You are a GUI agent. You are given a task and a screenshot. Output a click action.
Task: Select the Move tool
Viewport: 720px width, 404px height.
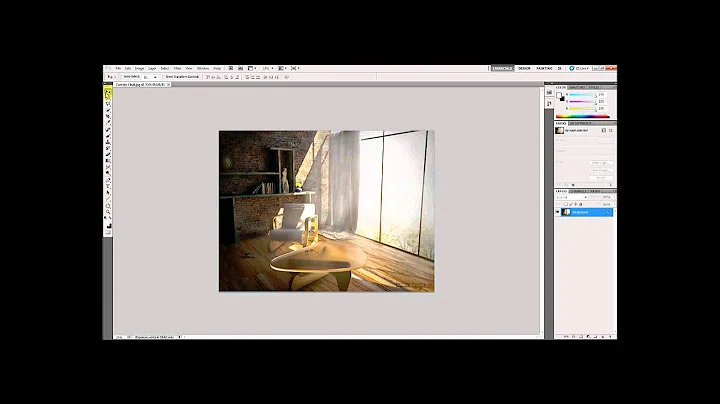coord(108,93)
